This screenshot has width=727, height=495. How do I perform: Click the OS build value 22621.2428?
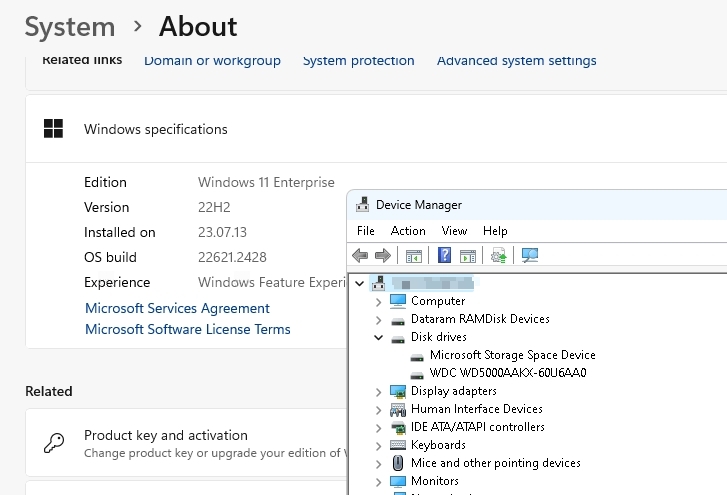tap(232, 257)
